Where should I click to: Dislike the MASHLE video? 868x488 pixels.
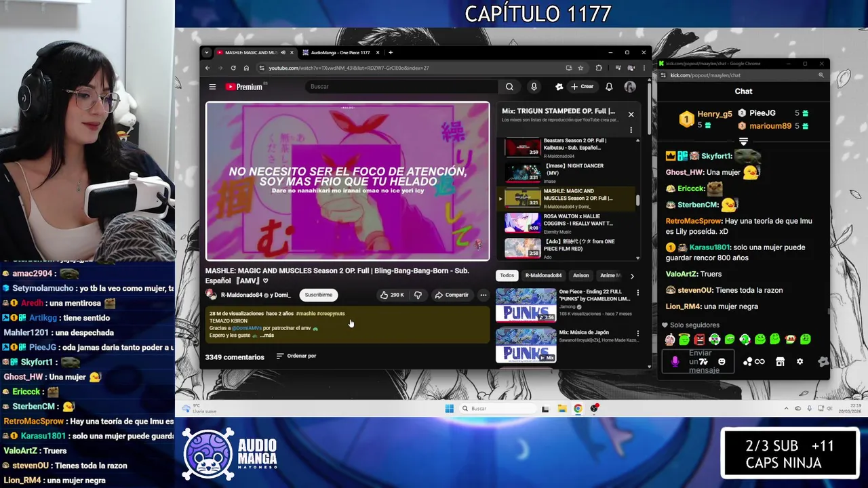418,295
